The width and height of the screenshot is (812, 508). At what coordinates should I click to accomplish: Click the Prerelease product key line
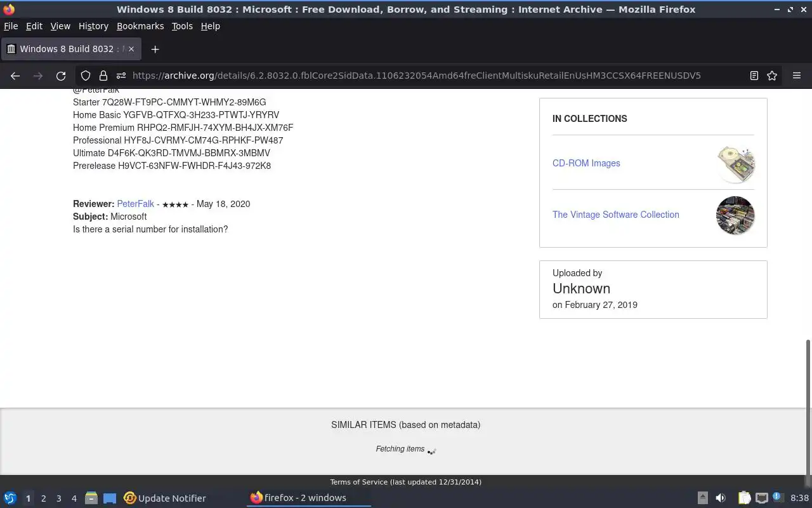click(x=172, y=166)
